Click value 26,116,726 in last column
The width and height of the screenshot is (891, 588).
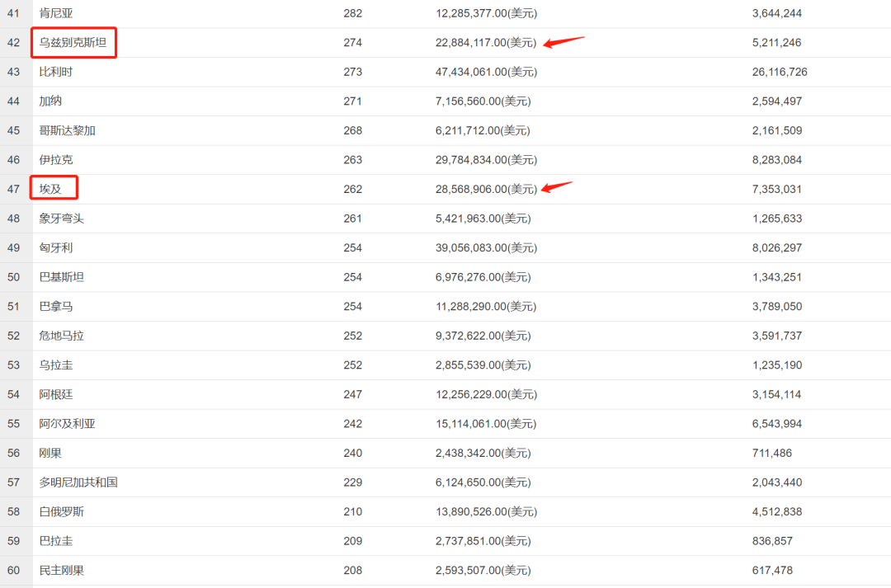[x=780, y=72]
